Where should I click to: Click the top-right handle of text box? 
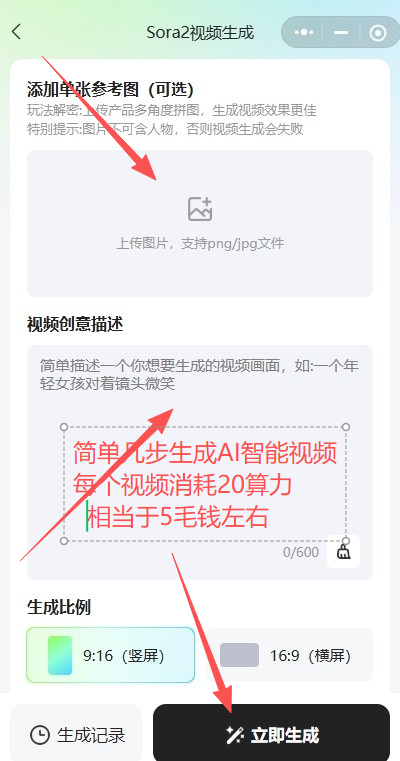346,427
